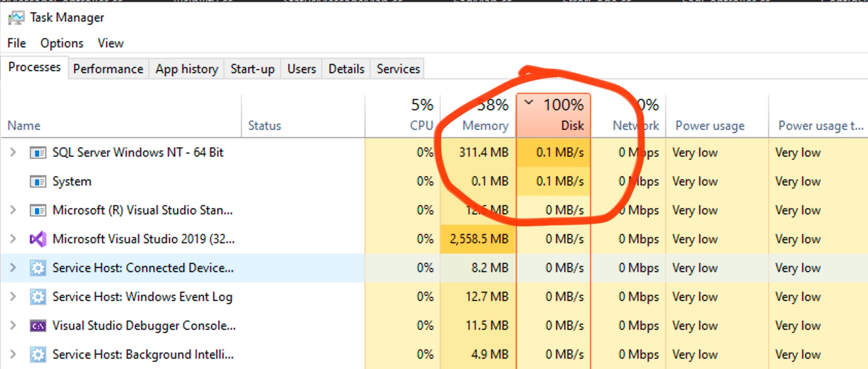Sort by the CPU column header
Viewport: 868px width, 369px height.
click(402, 116)
